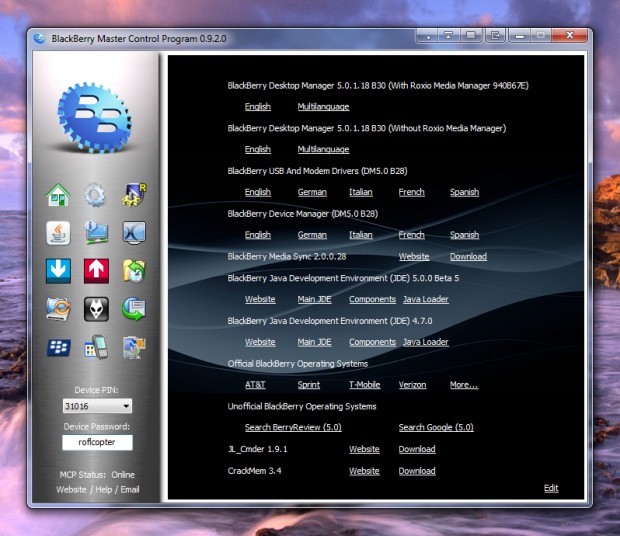Click the gray rectangle title bar button
Image resolution: width=620 pixels, height=536 pixels.
pos(471,36)
